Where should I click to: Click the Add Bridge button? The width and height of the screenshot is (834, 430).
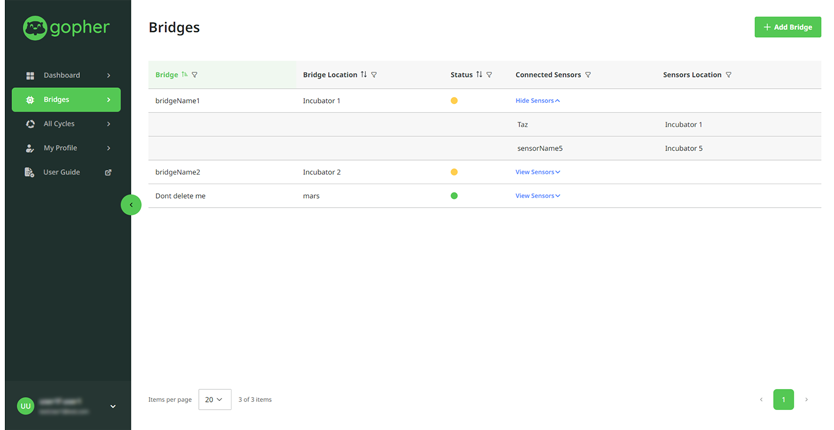point(787,27)
